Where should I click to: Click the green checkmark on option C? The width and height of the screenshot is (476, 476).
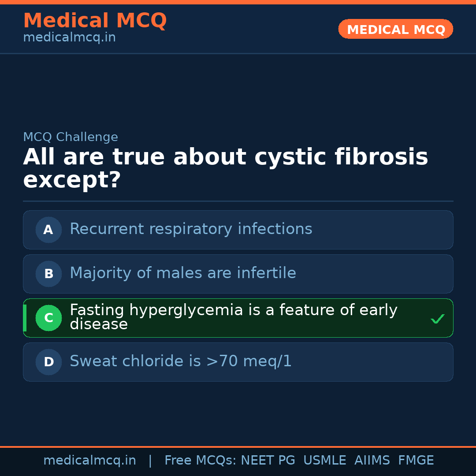437,319
